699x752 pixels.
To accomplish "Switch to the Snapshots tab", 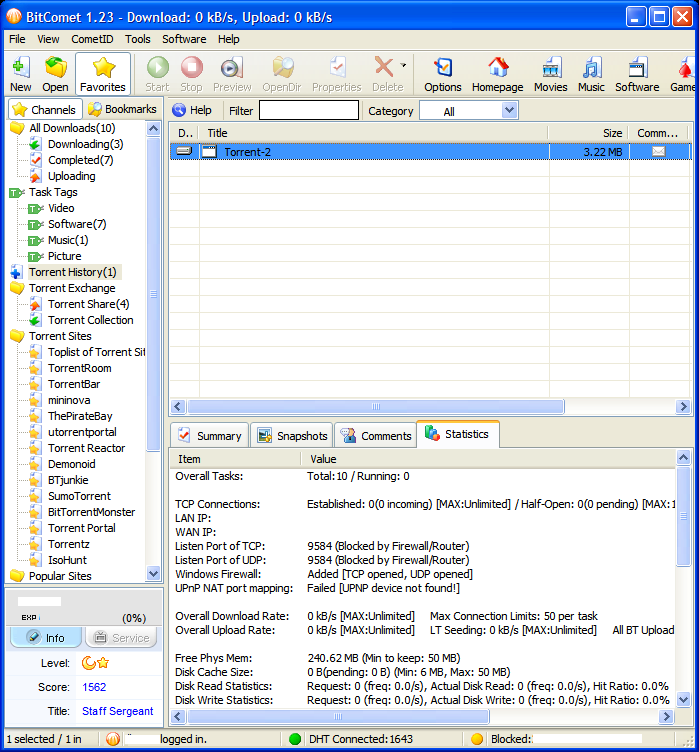I will 292,435.
